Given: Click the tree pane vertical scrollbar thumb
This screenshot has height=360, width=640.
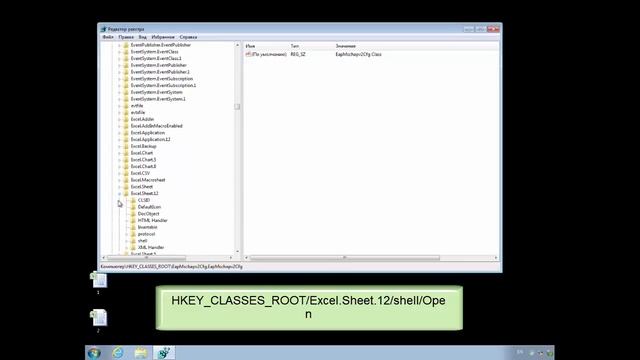Looking at the screenshot, I should point(237,107).
